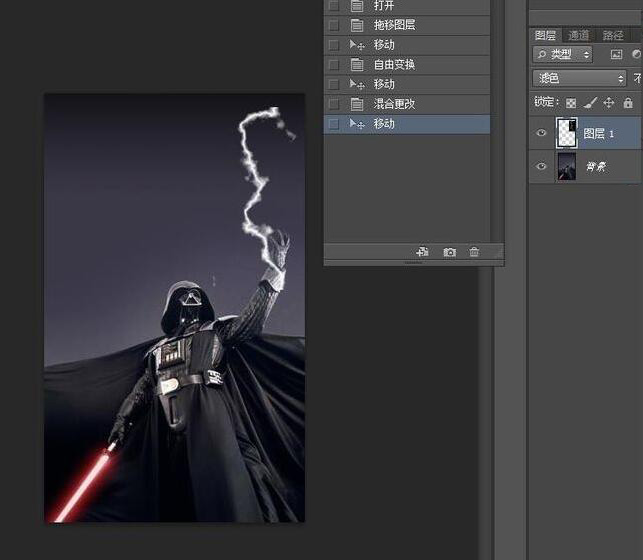Select 移动 state between 拖移图层 and 自由变换
Image resolution: width=643 pixels, height=560 pixels.
(x=407, y=45)
